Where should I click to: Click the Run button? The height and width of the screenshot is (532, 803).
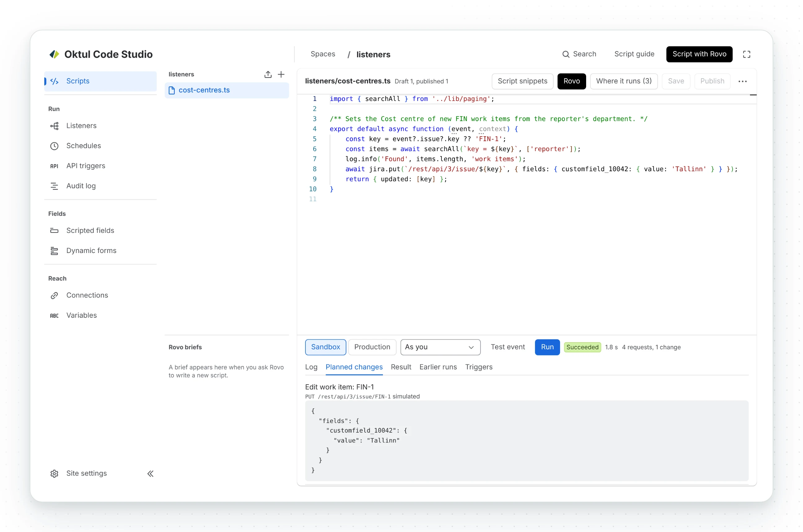pos(547,347)
